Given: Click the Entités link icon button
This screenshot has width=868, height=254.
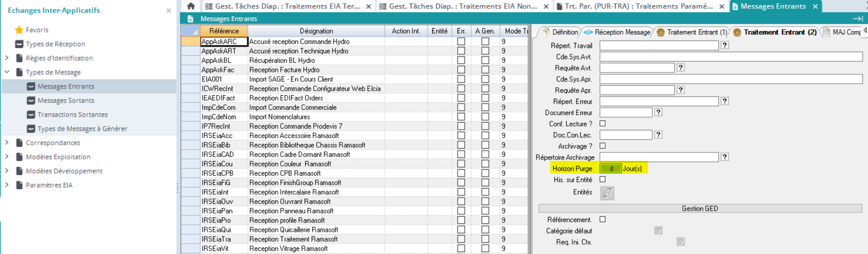Looking at the screenshot, I should click(x=607, y=193).
